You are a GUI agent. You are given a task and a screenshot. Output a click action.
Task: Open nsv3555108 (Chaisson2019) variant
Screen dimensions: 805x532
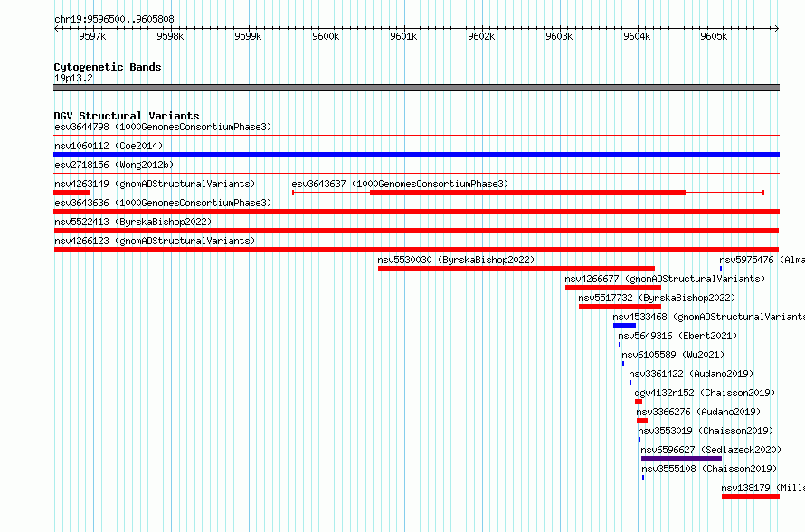point(709,469)
